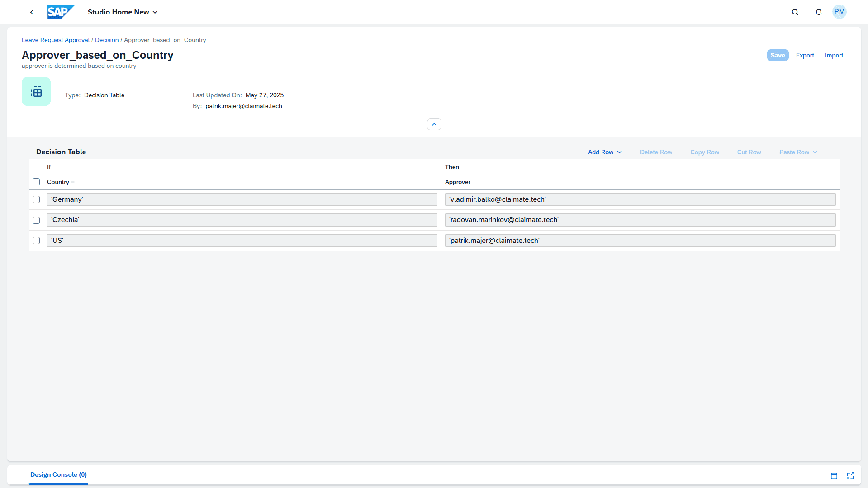Screen dimensions: 868x488
Task: Open the Add Row dropdown
Action: pyautogui.click(x=605, y=152)
